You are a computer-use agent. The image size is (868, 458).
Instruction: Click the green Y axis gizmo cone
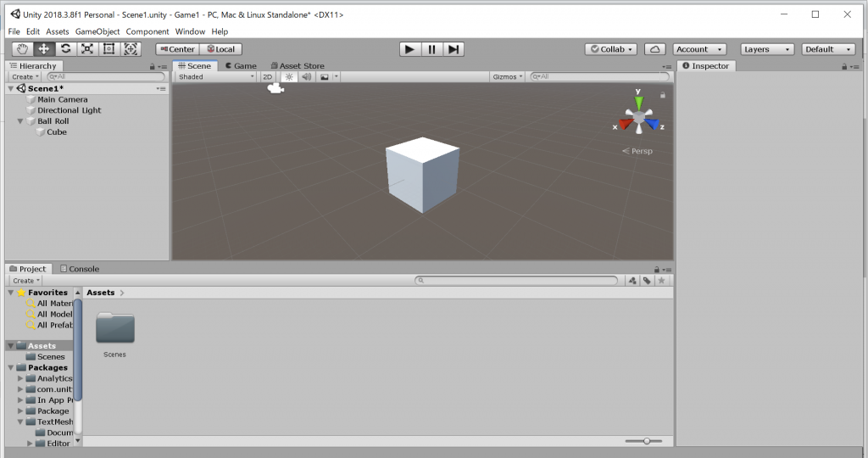[x=639, y=103]
